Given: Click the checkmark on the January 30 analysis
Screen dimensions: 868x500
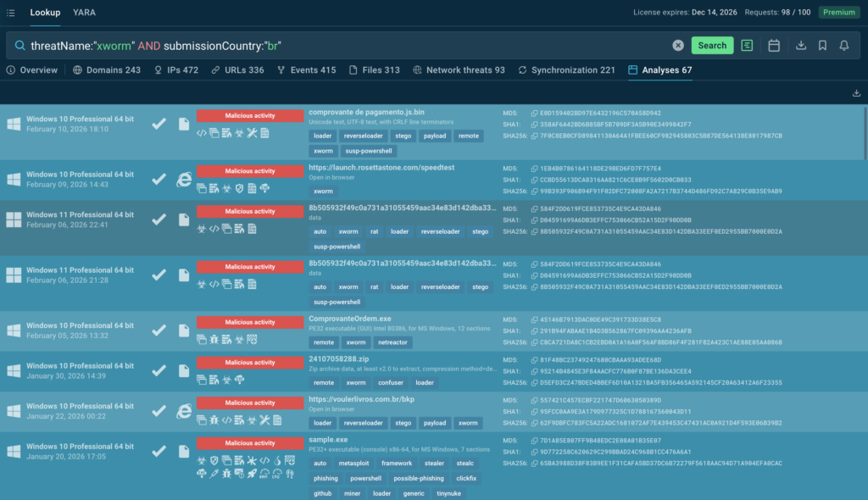Looking at the screenshot, I should click(159, 370).
